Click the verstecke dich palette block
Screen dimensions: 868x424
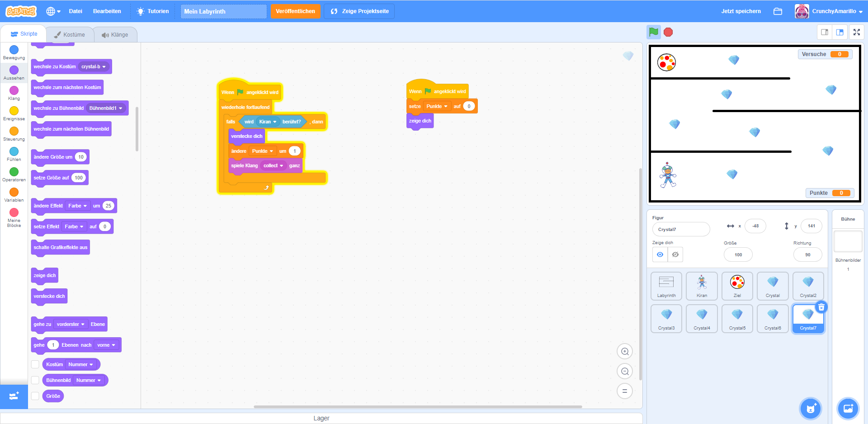coord(49,297)
